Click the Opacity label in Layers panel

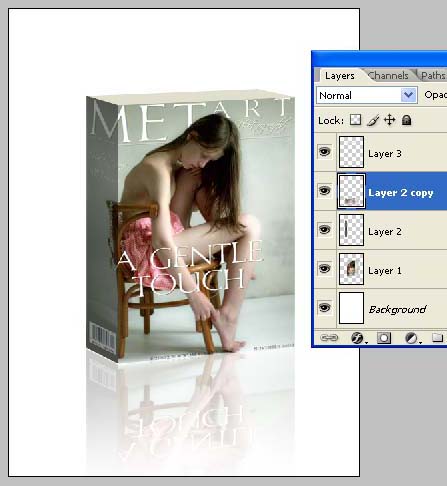pyautogui.click(x=436, y=95)
